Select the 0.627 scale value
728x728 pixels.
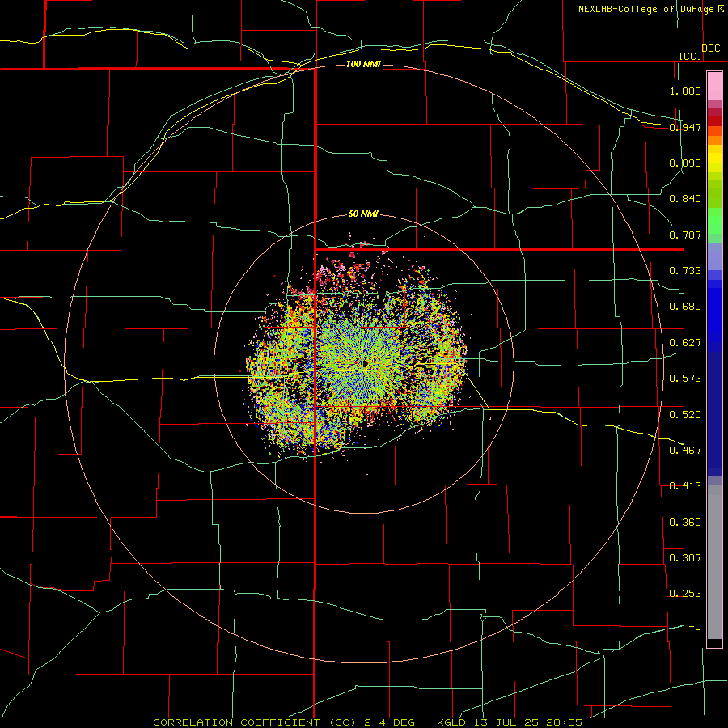pos(685,343)
